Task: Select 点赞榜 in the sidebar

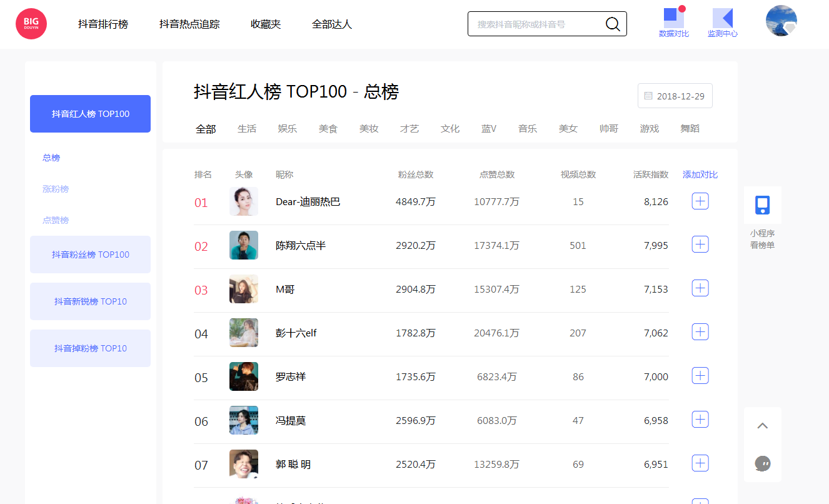Action: [x=56, y=220]
